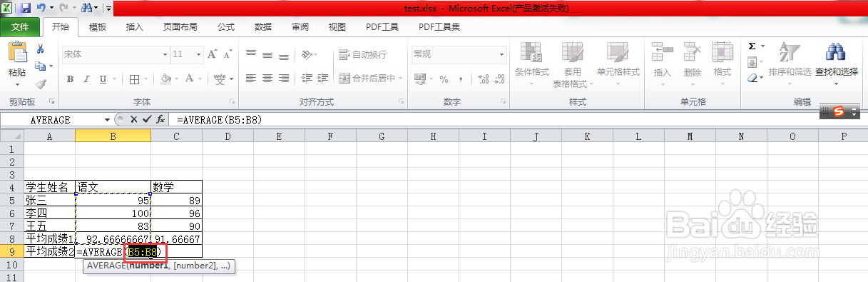Increase indent icon

pyautogui.click(x=324, y=79)
